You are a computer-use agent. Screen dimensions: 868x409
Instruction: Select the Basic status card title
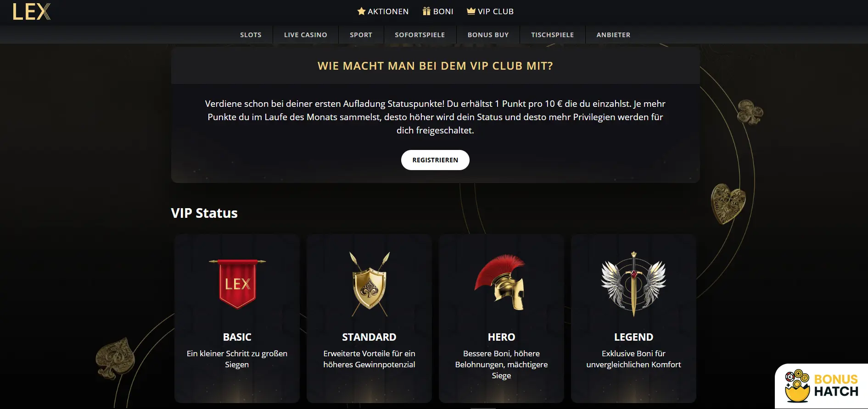[x=237, y=337]
